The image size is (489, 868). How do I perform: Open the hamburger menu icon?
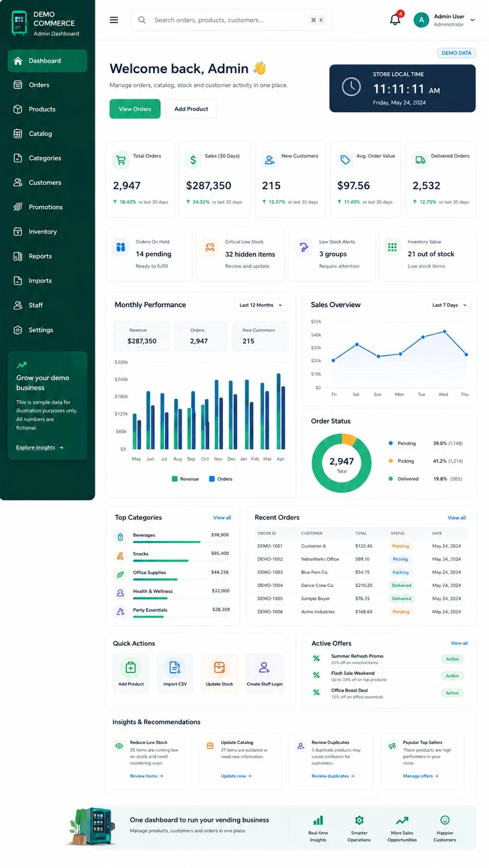point(114,20)
